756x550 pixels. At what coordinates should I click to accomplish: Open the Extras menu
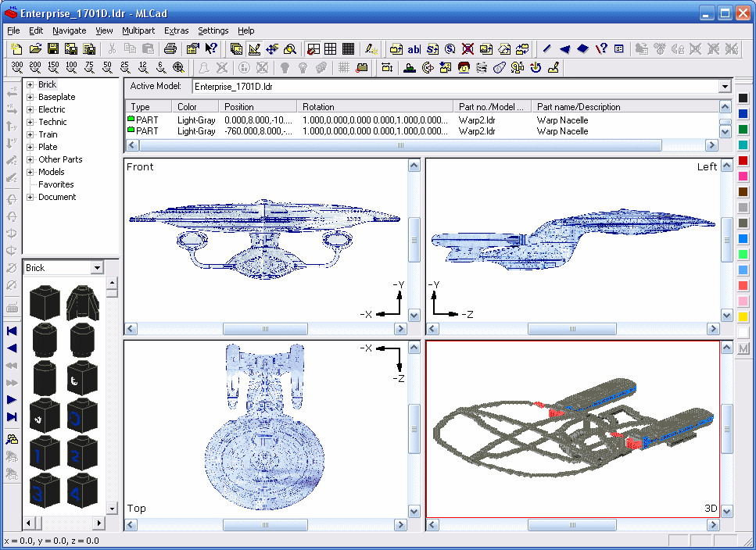[176, 30]
